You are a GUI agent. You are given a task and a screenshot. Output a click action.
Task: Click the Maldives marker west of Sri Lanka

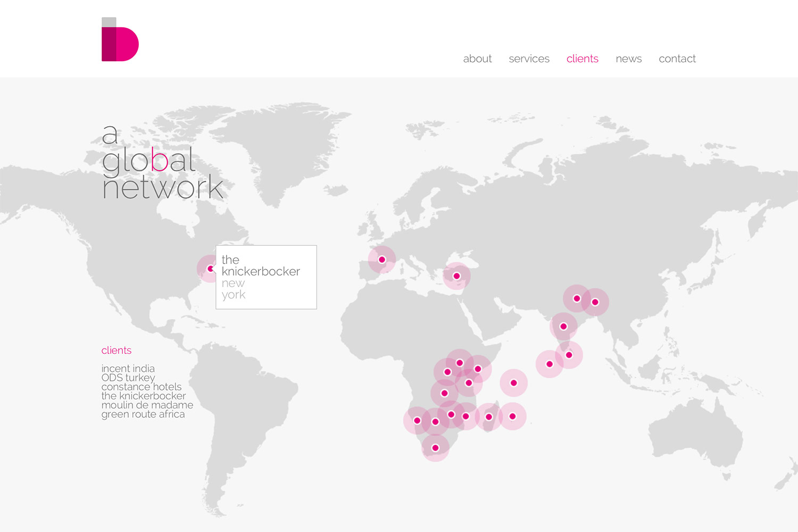(550, 364)
